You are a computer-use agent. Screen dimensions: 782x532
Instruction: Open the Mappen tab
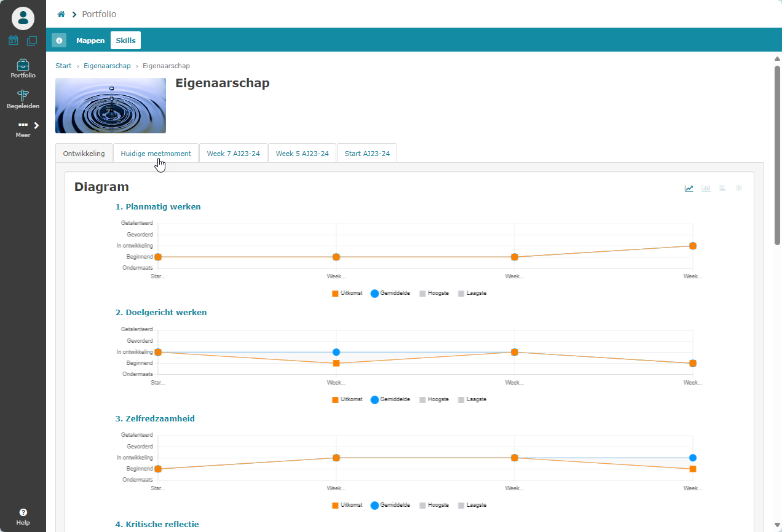tap(90, 41)
